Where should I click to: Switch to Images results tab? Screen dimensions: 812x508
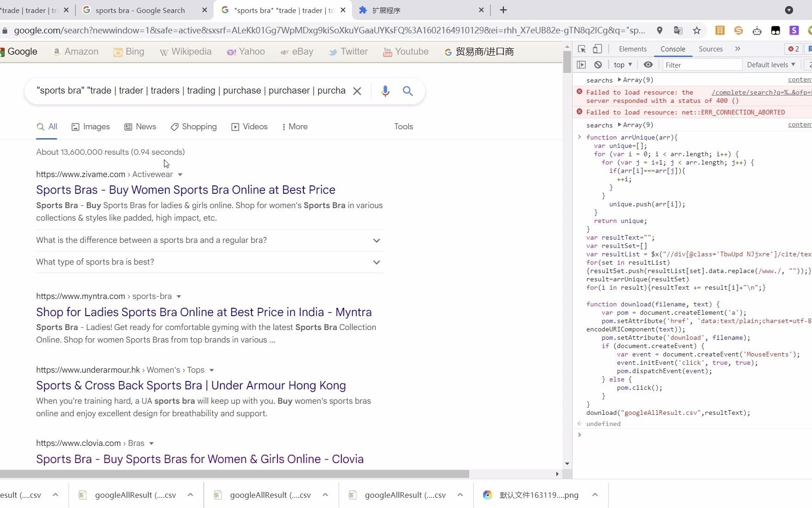click(x=91, y=127)
